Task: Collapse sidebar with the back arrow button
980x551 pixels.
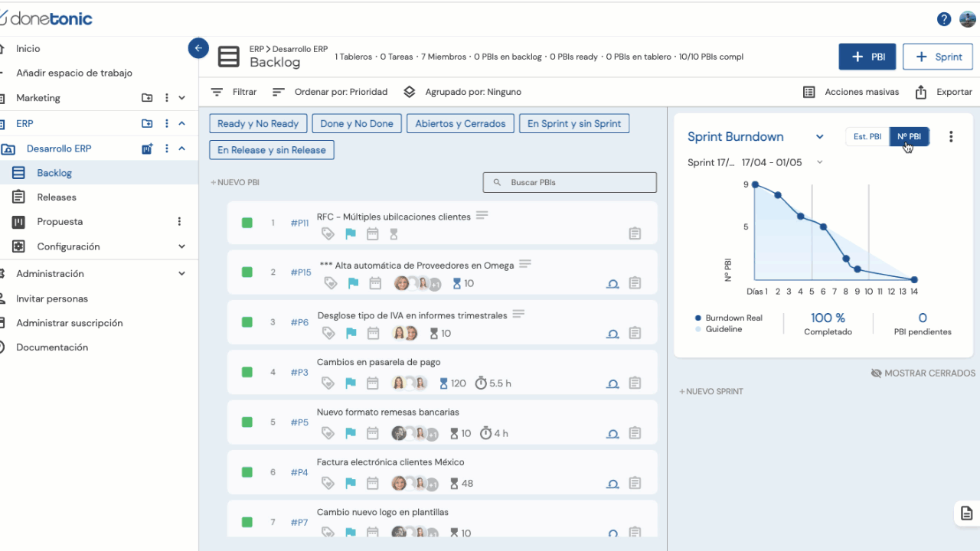Action: 198,48
